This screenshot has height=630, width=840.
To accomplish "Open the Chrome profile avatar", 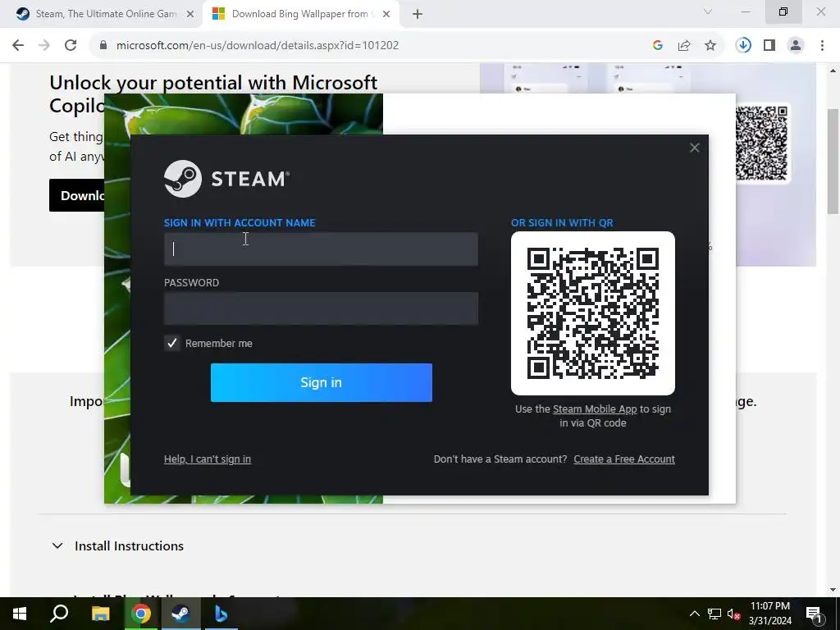I will pos(796,46).
